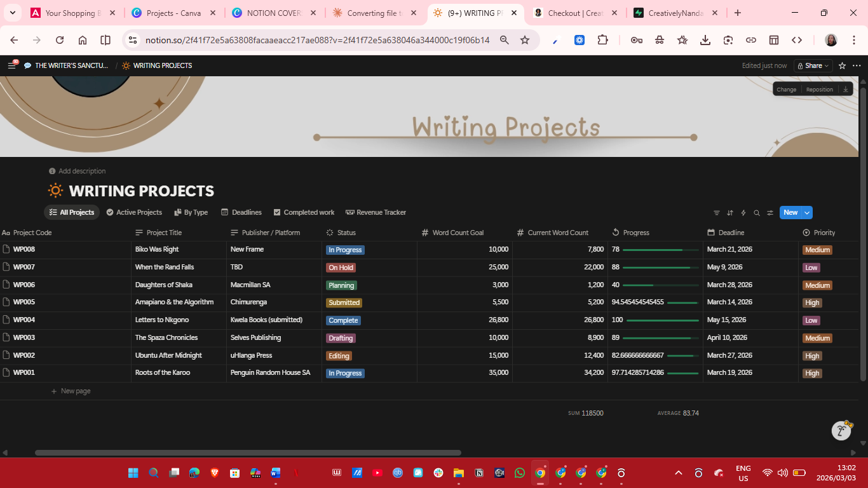Click the orange sun page icon beside title
The height and width of the screenshot is (488, 868).
click(56, 191)
